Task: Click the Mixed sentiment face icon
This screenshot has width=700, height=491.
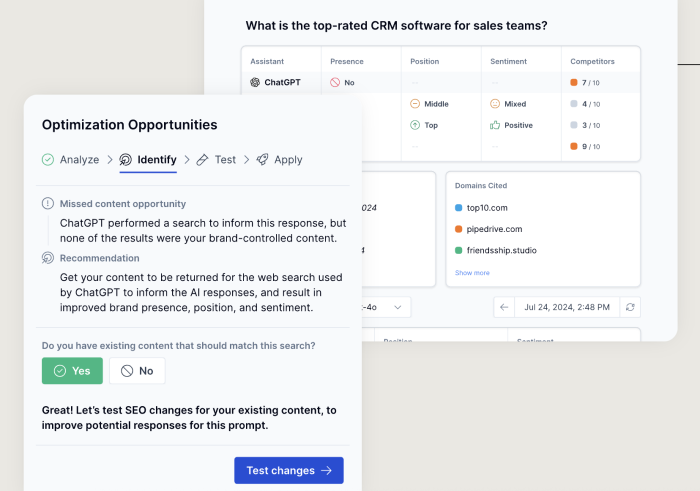Action: [x=495, y=103]
